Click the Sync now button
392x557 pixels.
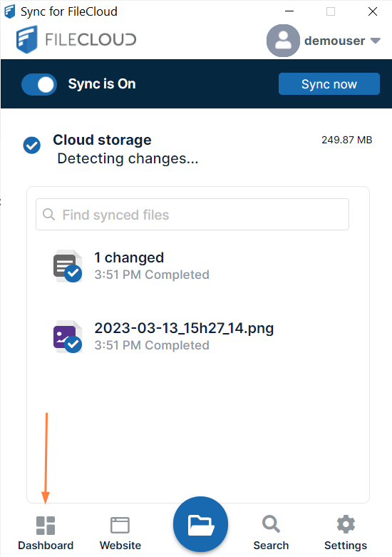coord(329,84)
